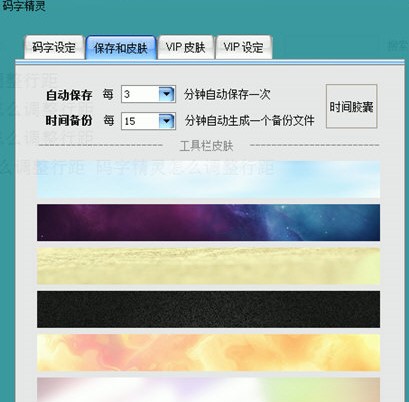
Task: Open the 时间备份 minutes dropdown arrow
Action: (x=167, y=121)
